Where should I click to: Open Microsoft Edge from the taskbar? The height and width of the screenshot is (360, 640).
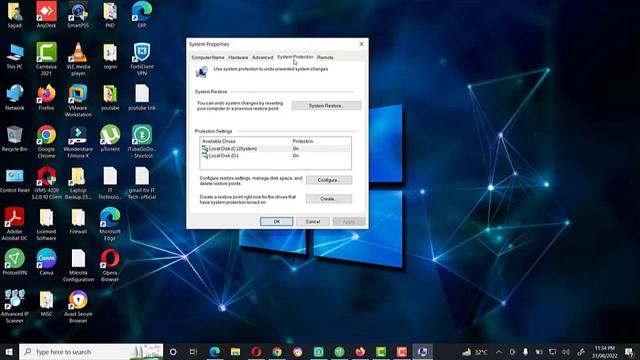coord(215,351)
